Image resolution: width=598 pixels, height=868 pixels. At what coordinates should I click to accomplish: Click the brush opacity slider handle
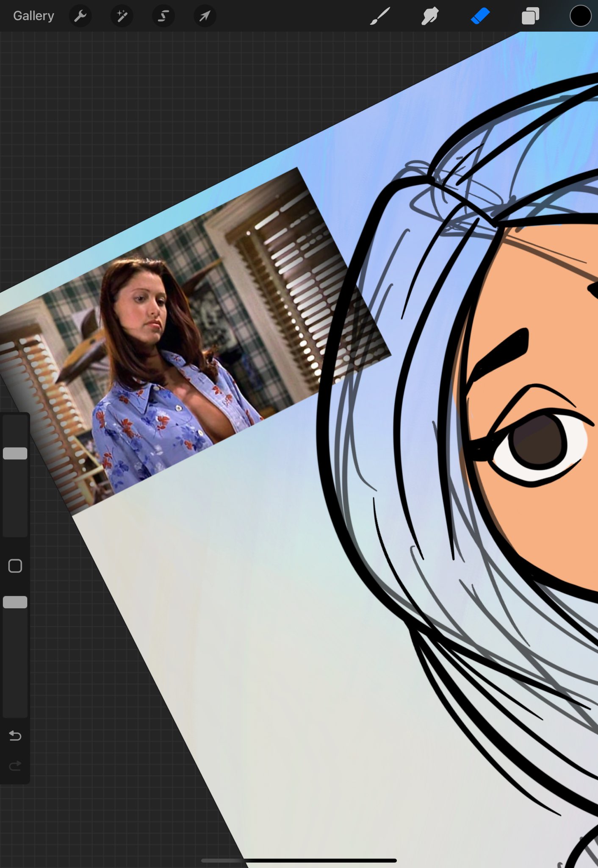(15, 602)
